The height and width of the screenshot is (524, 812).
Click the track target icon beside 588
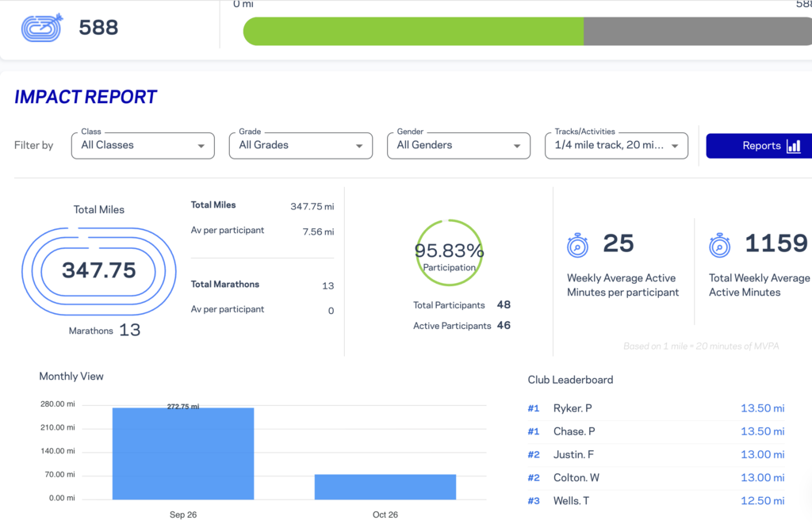click(41, 28)
